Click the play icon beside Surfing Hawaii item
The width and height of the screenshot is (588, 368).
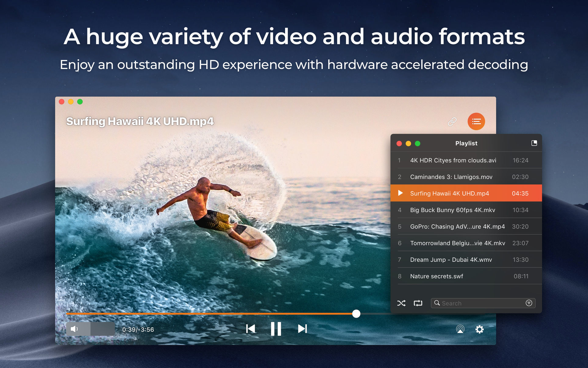401,193
